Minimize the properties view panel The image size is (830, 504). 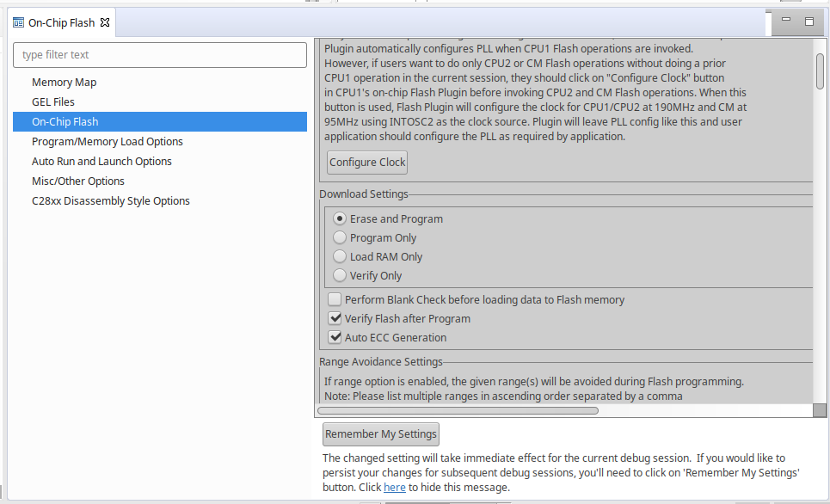pyautogui.click(x=788, y=22)
